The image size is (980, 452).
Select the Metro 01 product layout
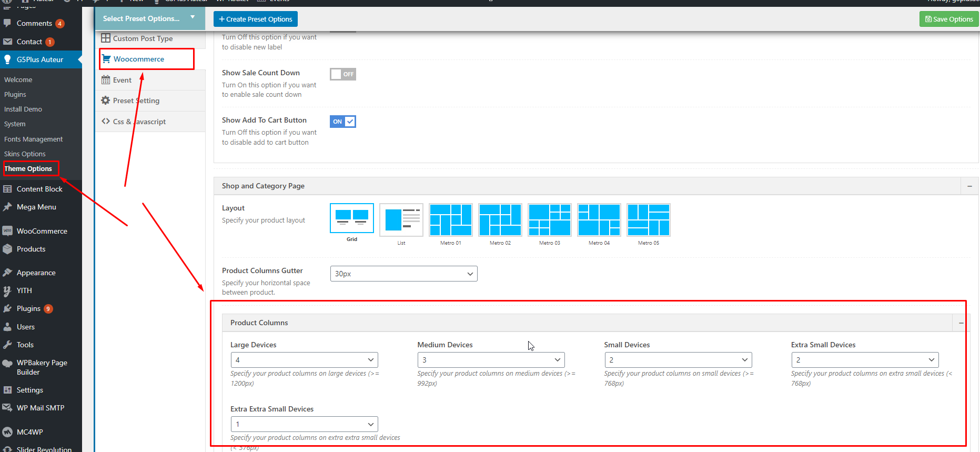click(x=451, y=220)
